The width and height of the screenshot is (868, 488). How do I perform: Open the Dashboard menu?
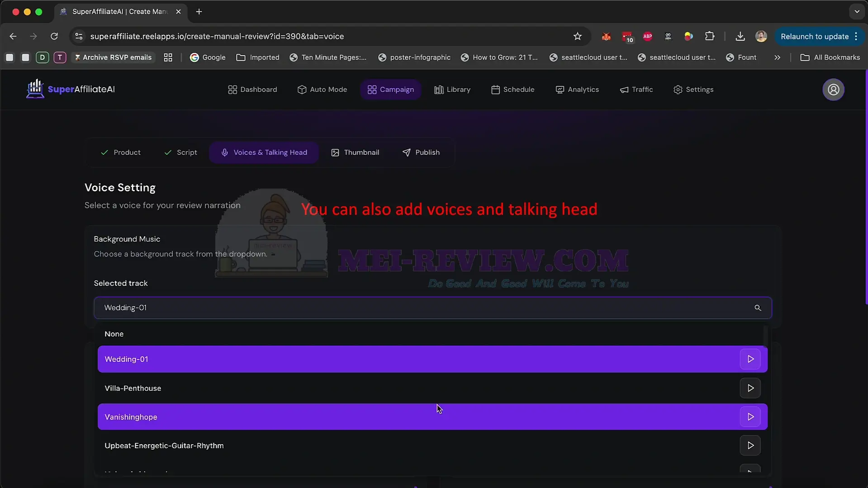click(252, 90)
